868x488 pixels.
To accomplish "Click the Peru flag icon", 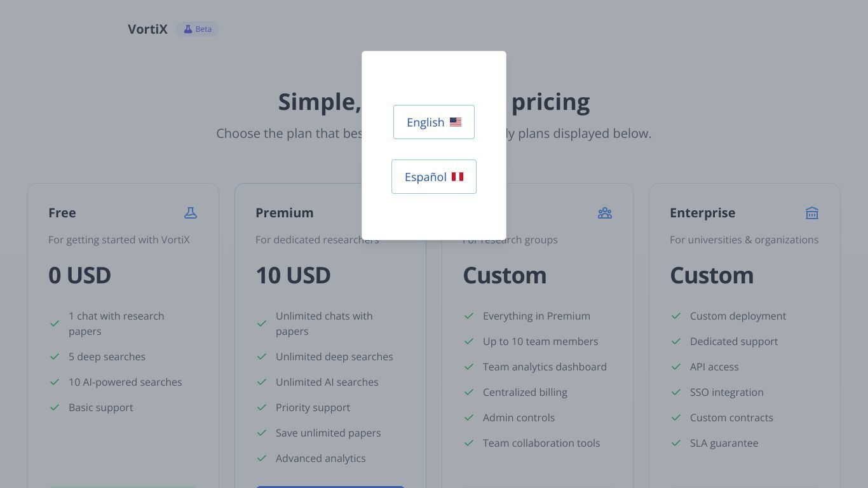I will tap(458, 177).
